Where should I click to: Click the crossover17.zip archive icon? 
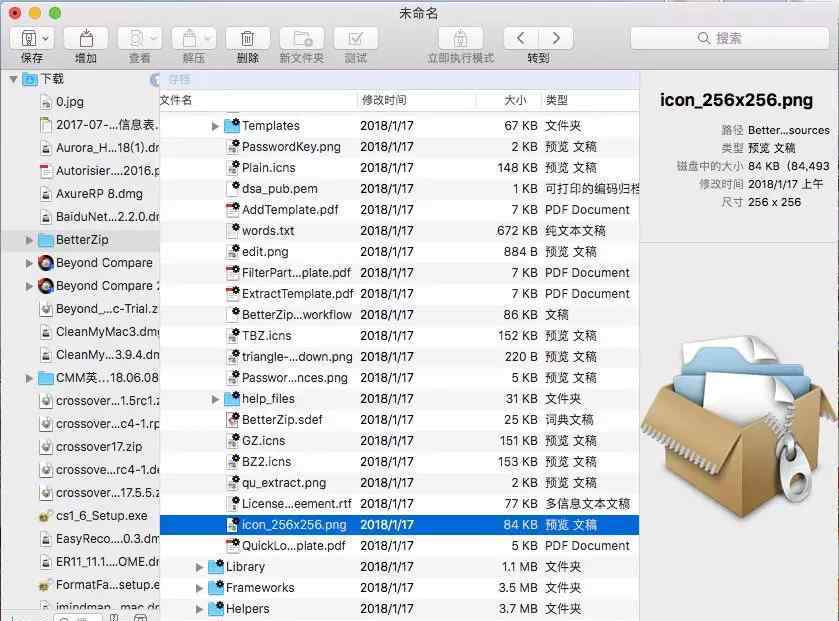coord(46,447)
